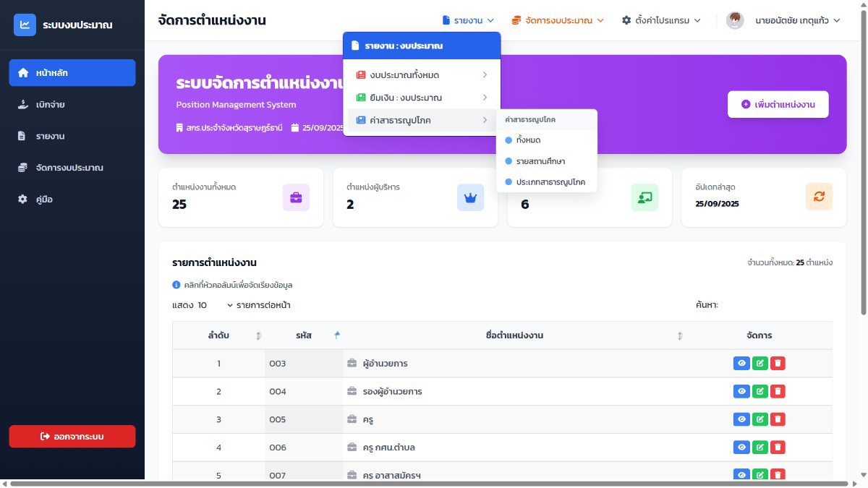This screenshot has height=488, width=868.
Task: Click the briefcase icon on ตำแหน่งงานทั้งหมด card
Action: tap(296, 197)
